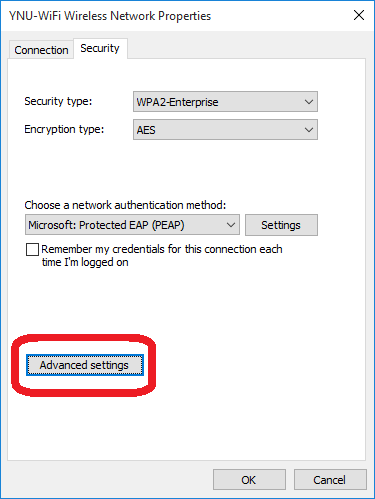Close the YNU-WiFi properties dialog

[x=359, y=15]
